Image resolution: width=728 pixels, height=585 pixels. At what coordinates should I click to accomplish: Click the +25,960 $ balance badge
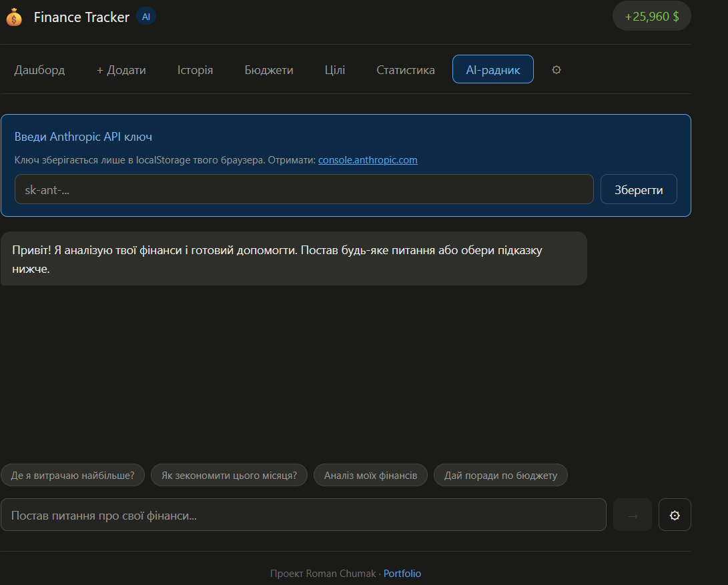point(652,16)
